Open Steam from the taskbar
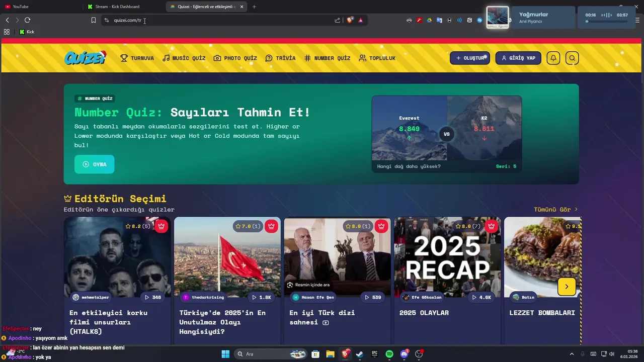This screenshot has width=644, height=362. pos(359,354)
